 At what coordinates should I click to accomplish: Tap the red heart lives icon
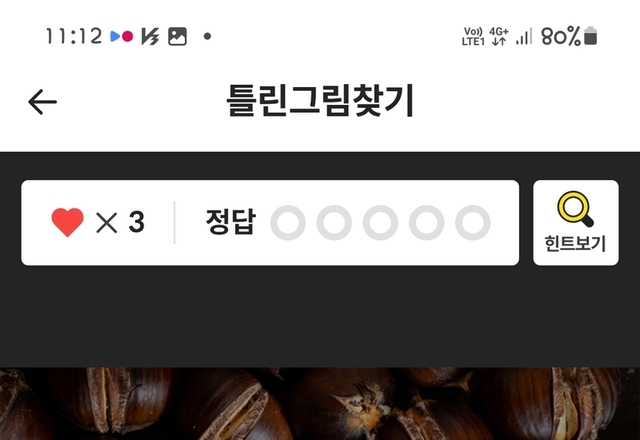(x=67, y=222)
